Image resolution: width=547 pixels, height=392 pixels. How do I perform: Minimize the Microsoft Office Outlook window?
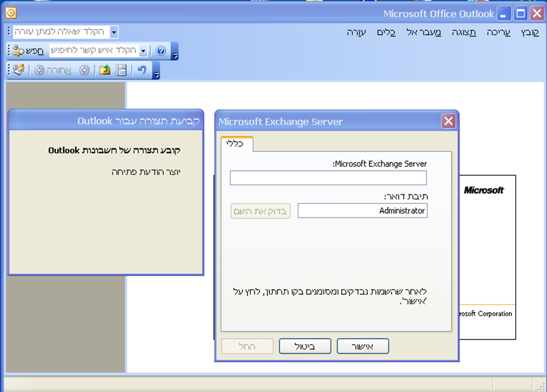pyautogui.click(x=503, y=14)
